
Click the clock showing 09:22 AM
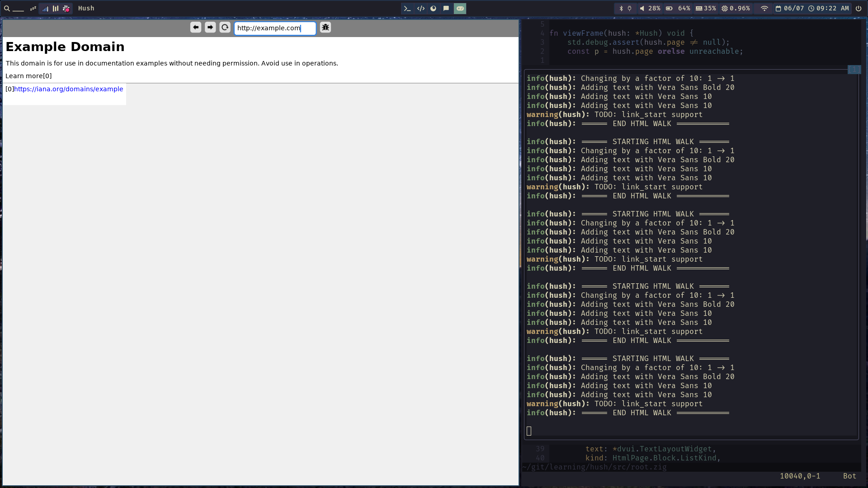tap(829, 9)
